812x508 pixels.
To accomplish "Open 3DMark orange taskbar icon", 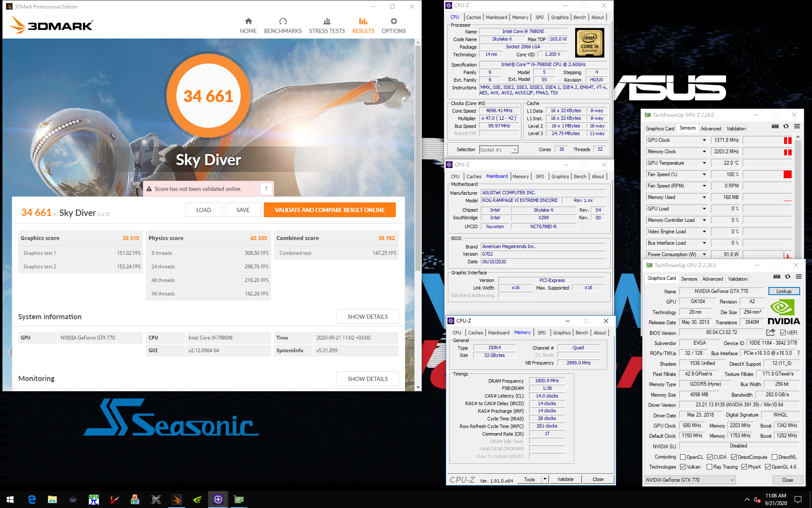I will coord(177,500).
